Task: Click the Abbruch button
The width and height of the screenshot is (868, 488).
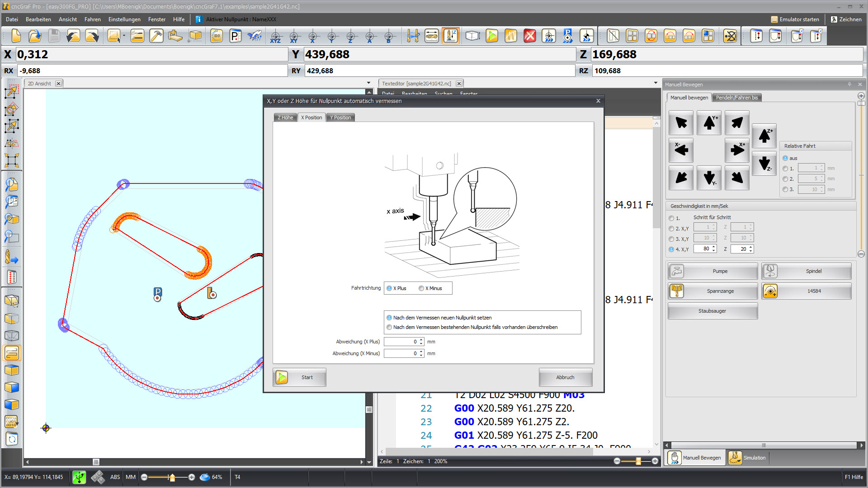Action: pyautogui.click(x=565, y=377)
